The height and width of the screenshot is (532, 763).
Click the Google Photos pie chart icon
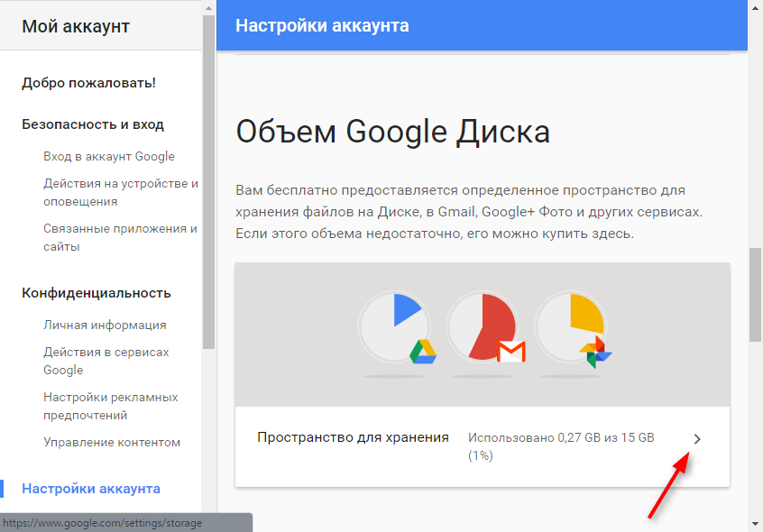click(574, 330)
